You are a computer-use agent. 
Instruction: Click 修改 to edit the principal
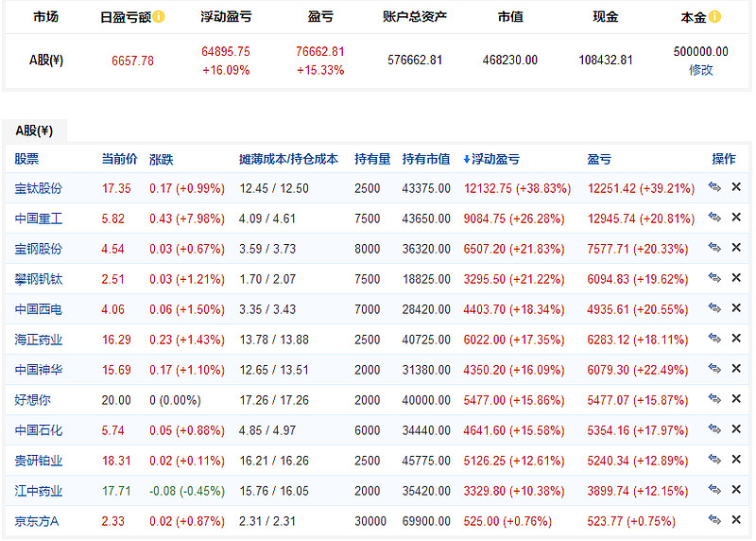point(700,70)
